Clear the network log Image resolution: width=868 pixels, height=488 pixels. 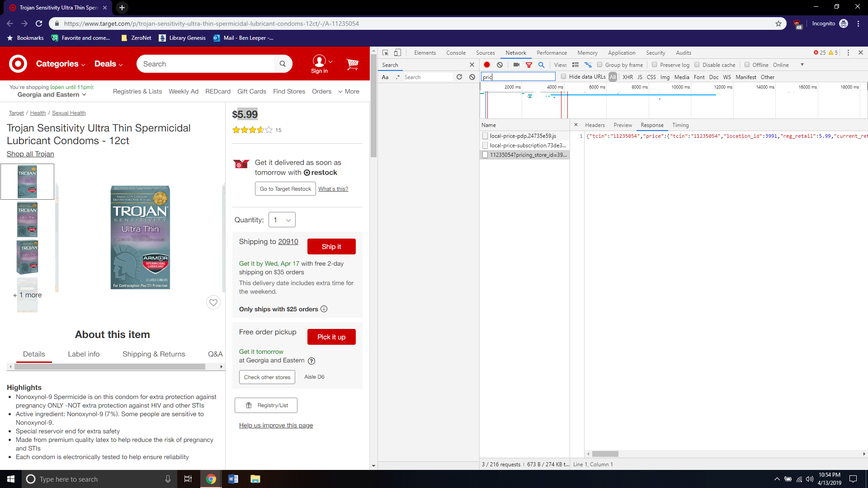(x=500, y=65)
